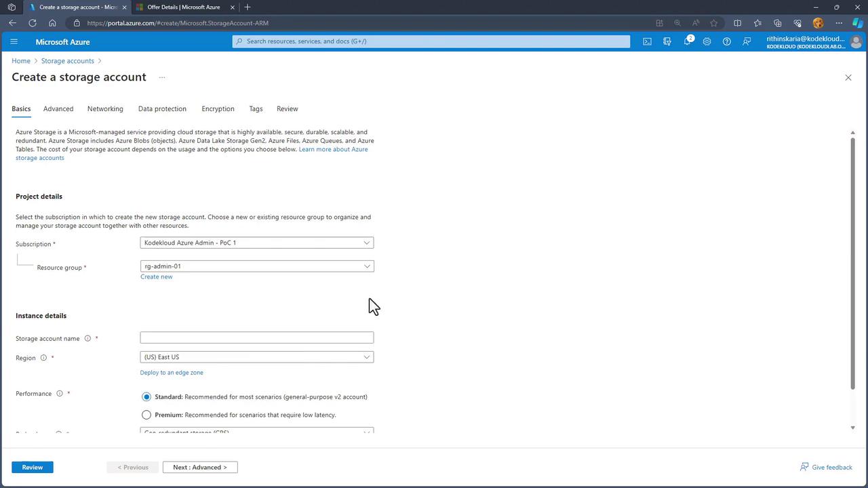Add this page to favorites star
The image size is (868, 488).
pos(713,23)
